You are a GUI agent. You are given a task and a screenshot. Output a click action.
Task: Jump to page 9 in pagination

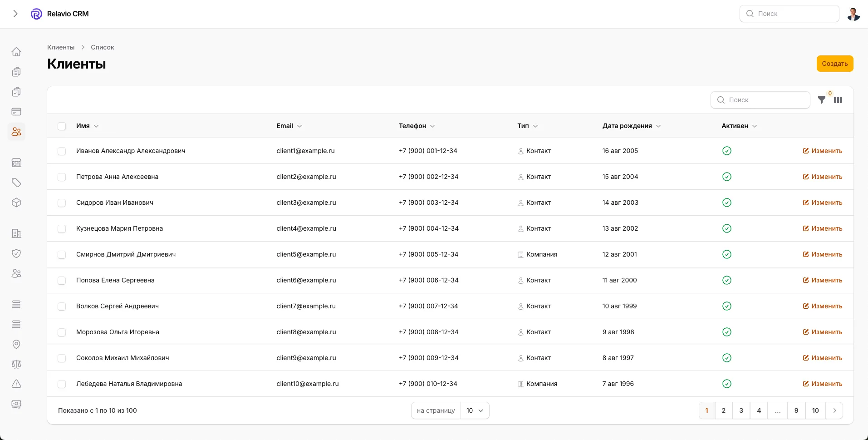point(796,410)
